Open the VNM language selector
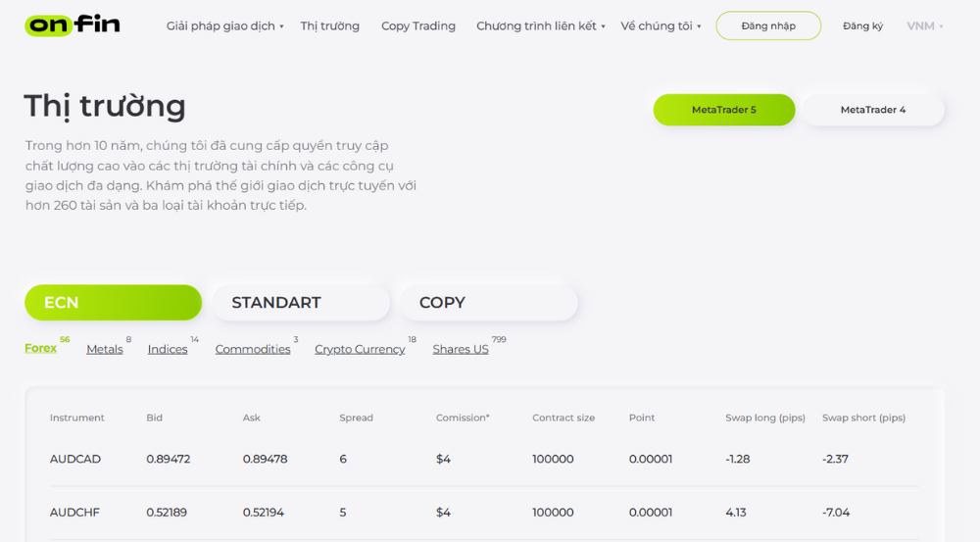 coord(924,26)
